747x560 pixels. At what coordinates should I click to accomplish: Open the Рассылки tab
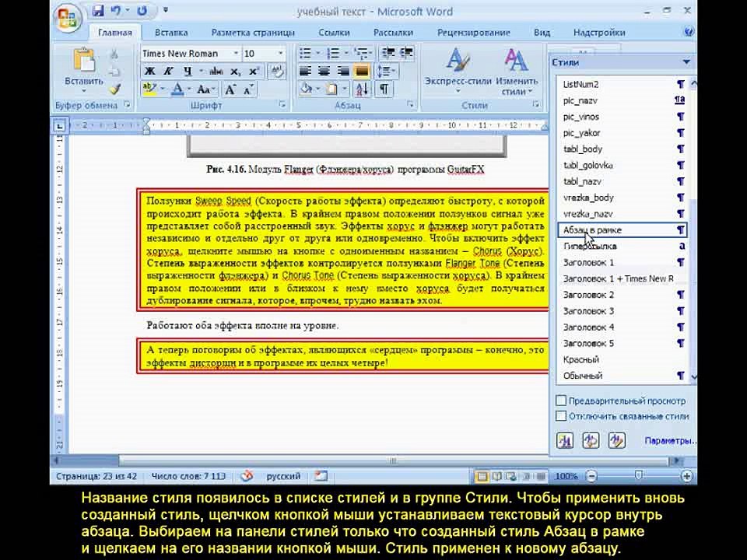click(393, 33)
